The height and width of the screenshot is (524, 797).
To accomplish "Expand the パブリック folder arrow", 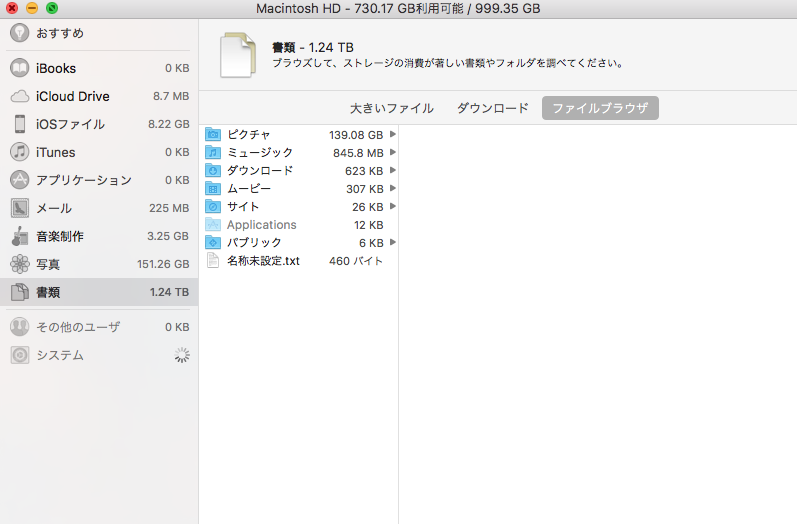I will point(392,242).
